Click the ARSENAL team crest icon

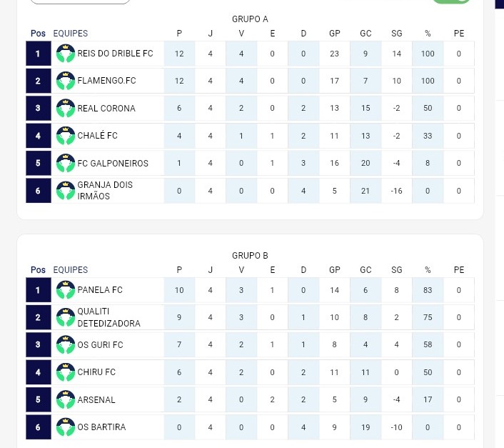[66, 399]
